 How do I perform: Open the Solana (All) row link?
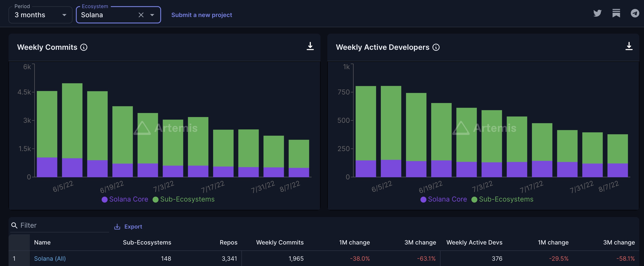(50, 259)
